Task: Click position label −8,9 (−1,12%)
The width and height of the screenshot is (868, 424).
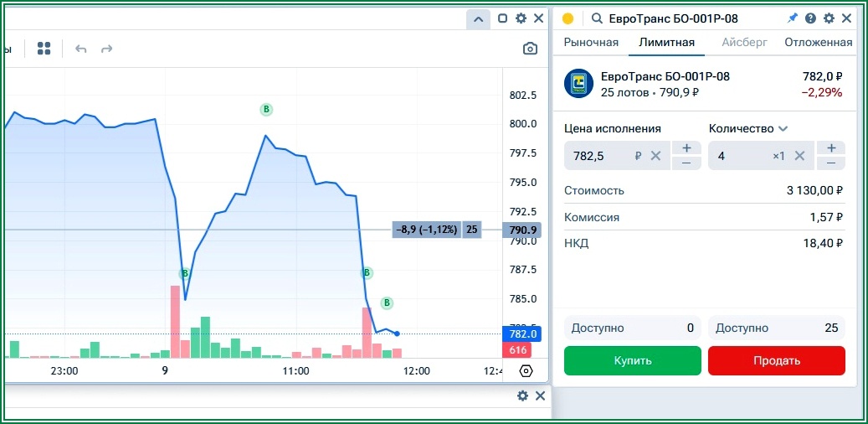Action: 427,230
